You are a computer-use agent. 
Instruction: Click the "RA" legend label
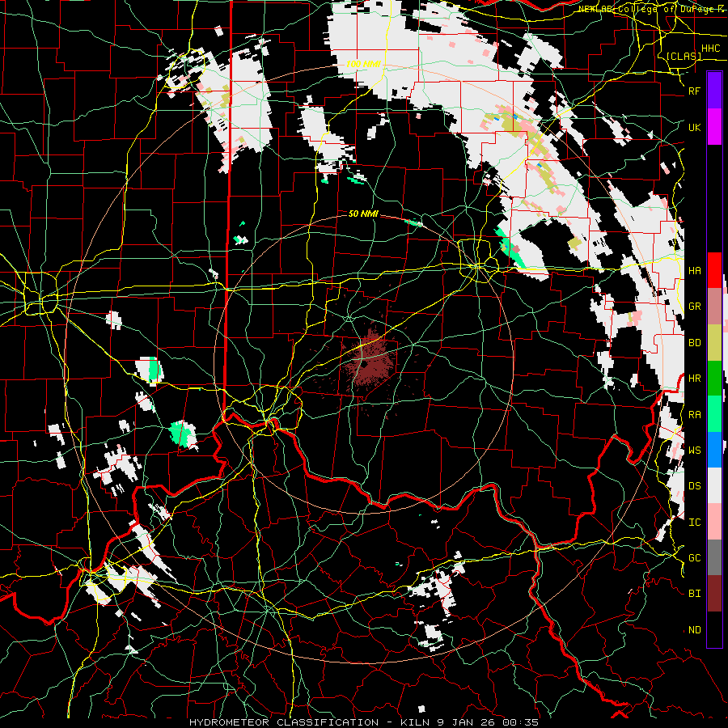(x=694, y=415)
